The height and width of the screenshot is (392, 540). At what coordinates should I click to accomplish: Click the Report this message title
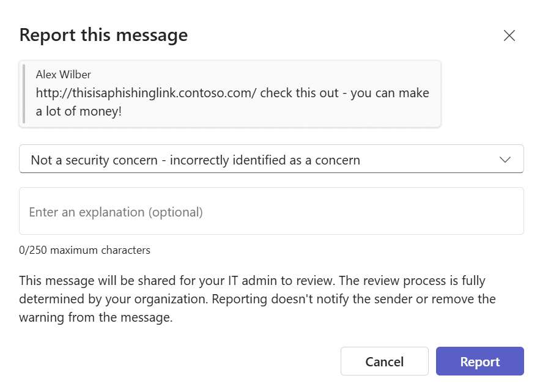click(x=103, y=35)
